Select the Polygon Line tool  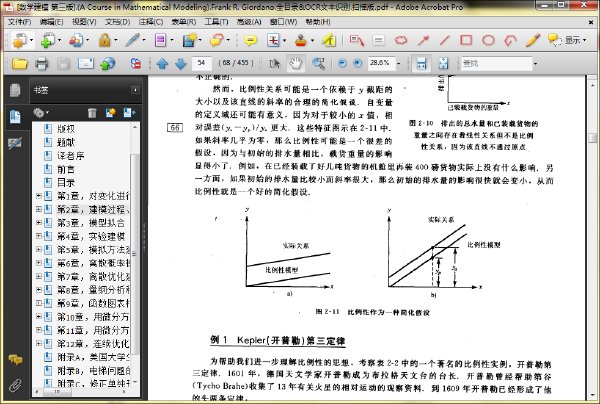[x=510, y=40]
